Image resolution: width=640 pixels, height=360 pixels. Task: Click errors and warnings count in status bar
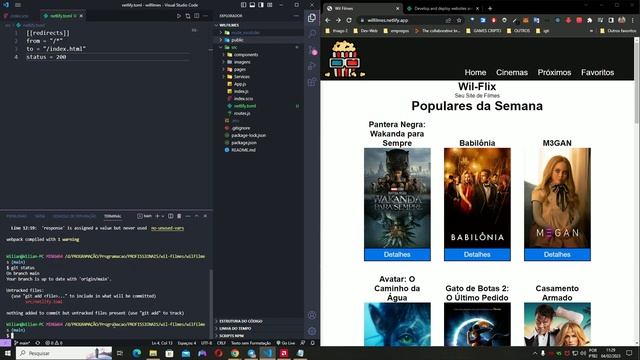point(53,343)
